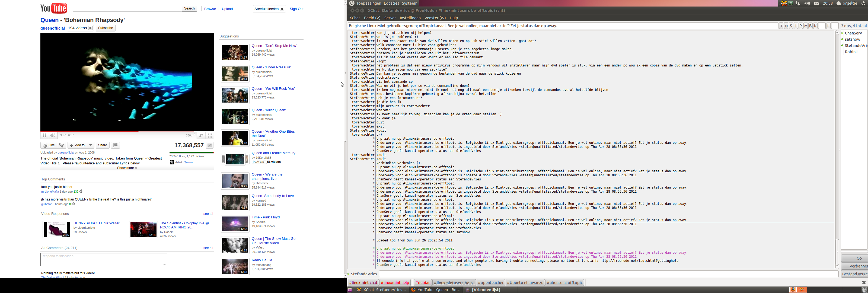Click the red video progress bar

89,131
